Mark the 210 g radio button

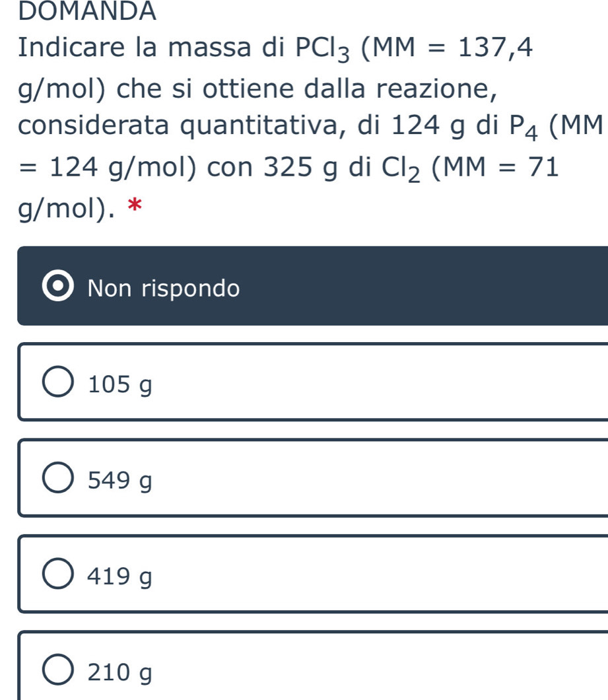[x=59, y=672]
